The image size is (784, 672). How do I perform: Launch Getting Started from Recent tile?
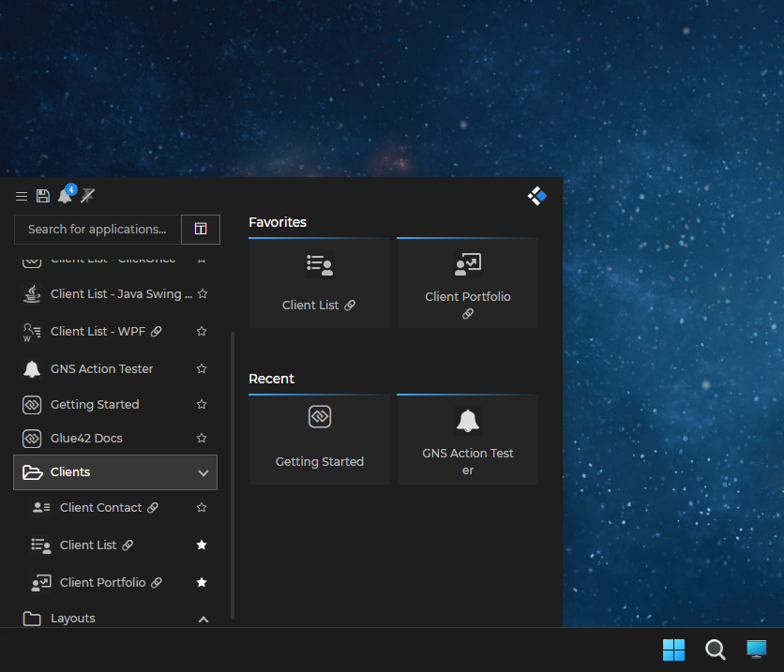tap(319, 439)
